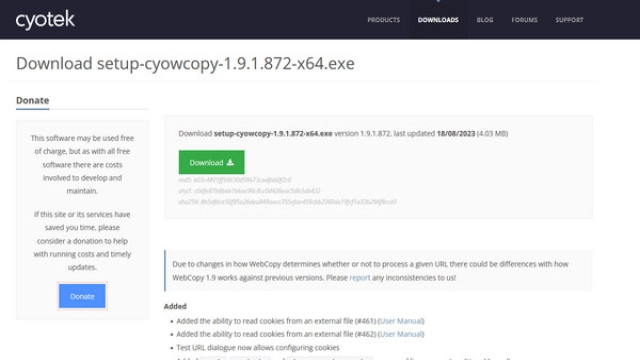Click the cyotek logo
Image resolution: width=640 pixels, height=360 pixels.
point(45,20)
